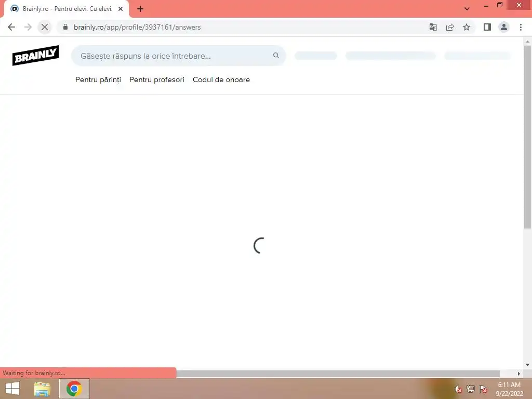Click the scrollbar down arrow
The width and height of the screenshot is (532, 399).
(x=527, y=365)
